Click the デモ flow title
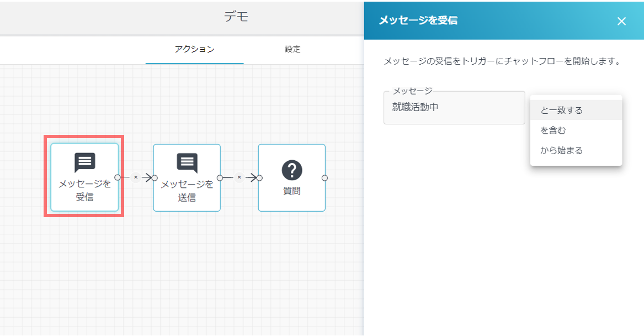Viewport: 644px width, 336px height. (x=236, y=17)
